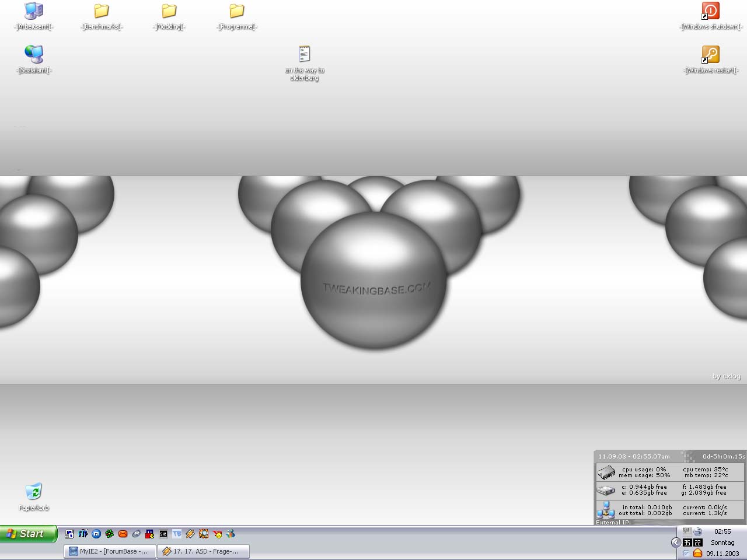Switch to MyIE2 - [ForumBase taskbar window

coord(110,551)
